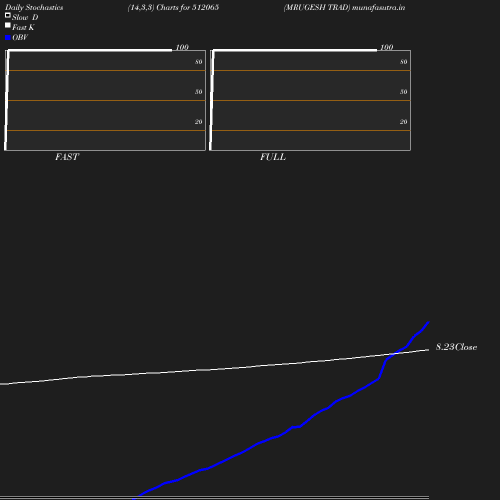Click the gray Close price line
The image size is (500, 500).
(x=213, y=369)
